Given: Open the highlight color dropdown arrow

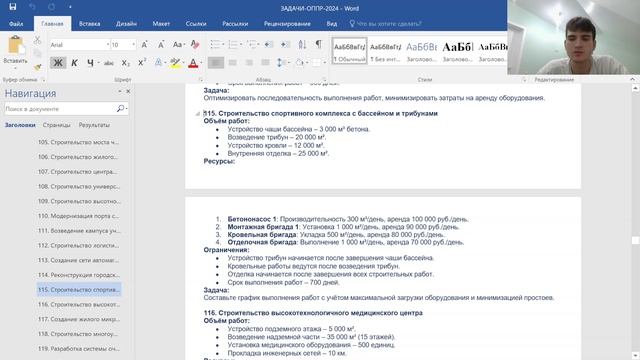Looking at the screenshot, I should 183,62.
